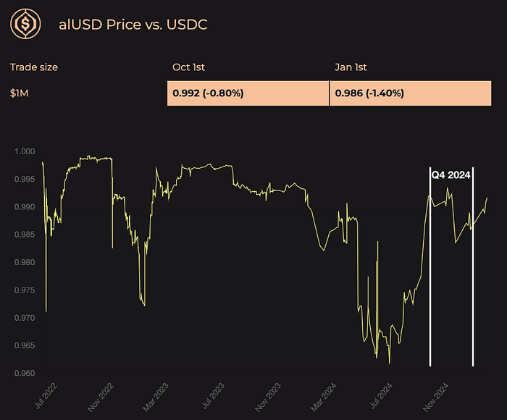Viewport: 507px width, 420px height.
Task: Click the Nov 2022 x-axis label
Action: [x=100, y=397]
